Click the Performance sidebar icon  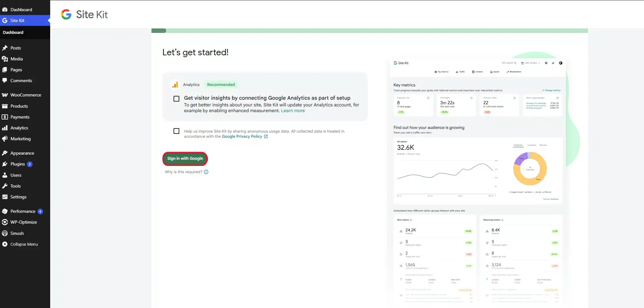pos(5,211)
